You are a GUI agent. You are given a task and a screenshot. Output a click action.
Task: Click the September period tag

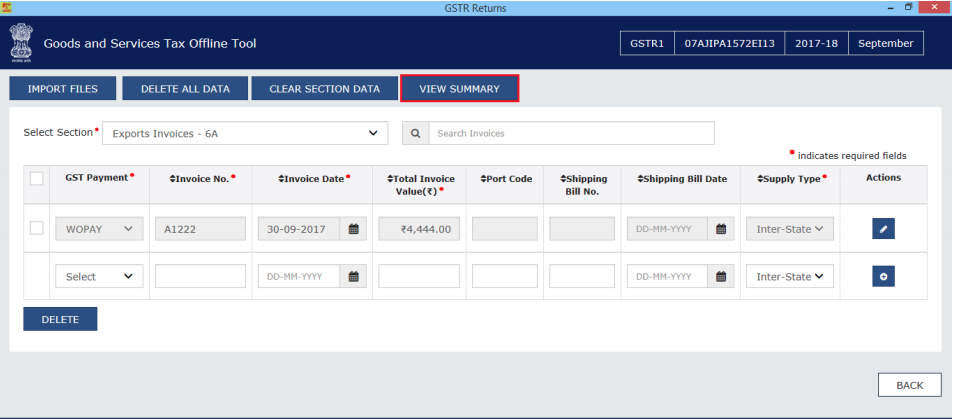[x=885, y=44]
